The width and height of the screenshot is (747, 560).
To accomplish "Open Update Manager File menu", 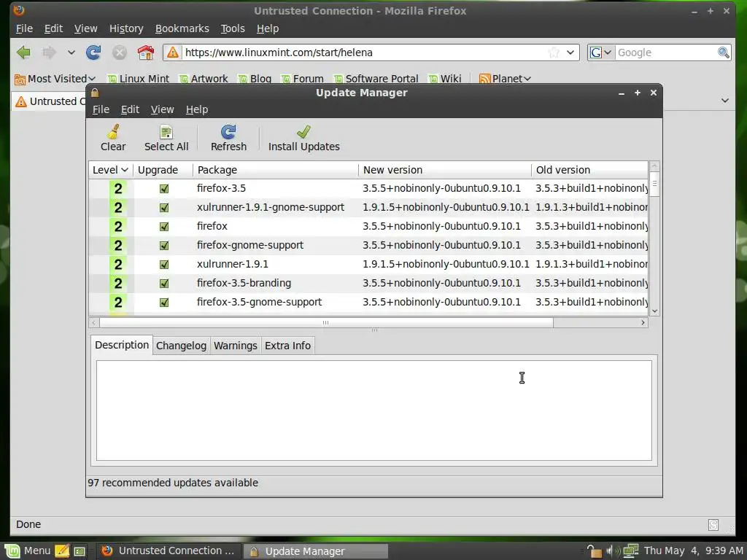I will (101, 109).
